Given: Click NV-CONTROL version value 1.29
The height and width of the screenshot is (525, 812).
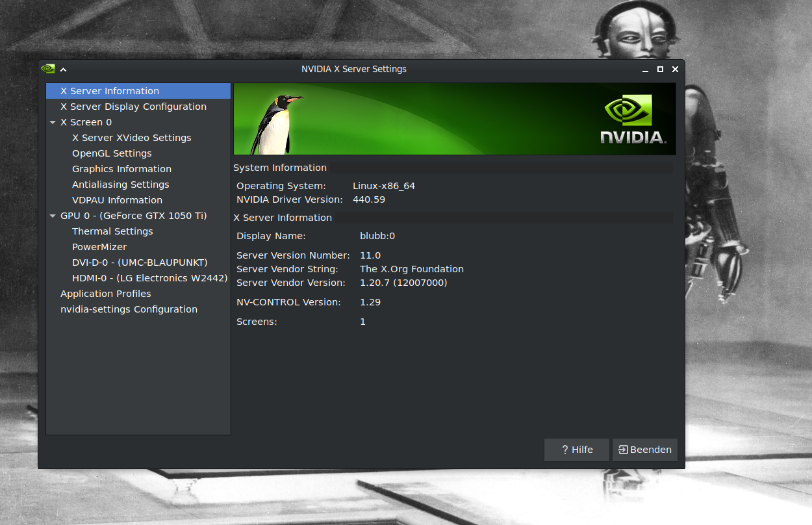Looking at the screenshot, I should [370, 302].
